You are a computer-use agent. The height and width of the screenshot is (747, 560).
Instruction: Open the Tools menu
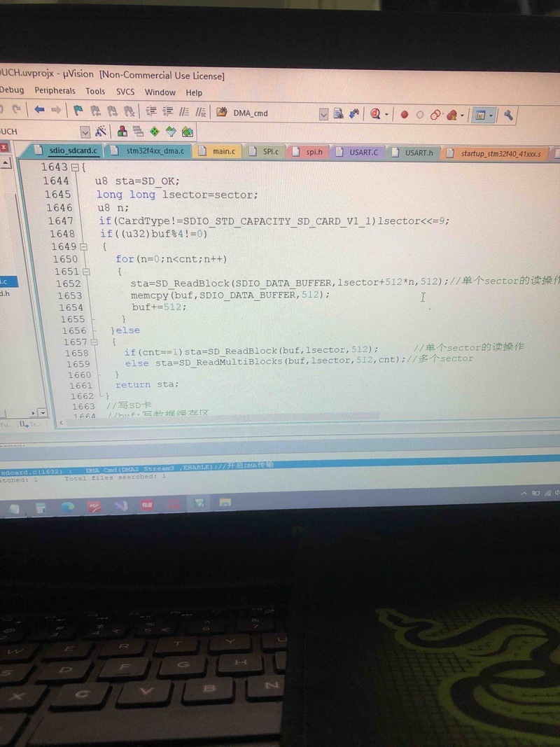[95, 91]
